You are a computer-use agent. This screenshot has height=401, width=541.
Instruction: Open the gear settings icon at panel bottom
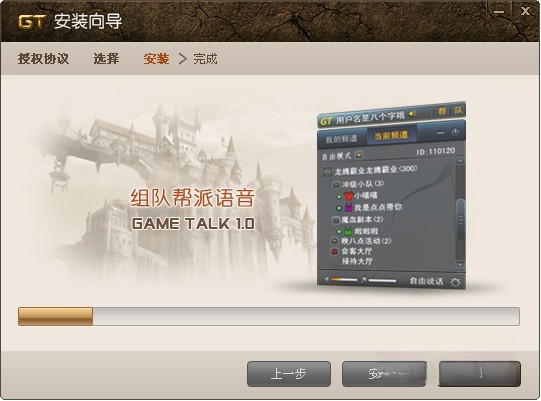click(x=455, y=282)
